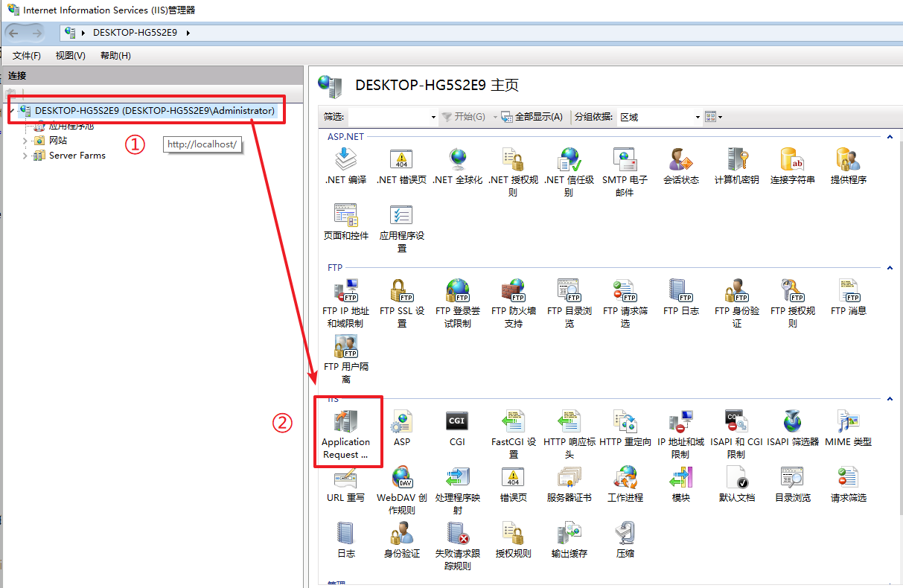
Task: Expand the 网站 tree node
Action: (25, 141)
